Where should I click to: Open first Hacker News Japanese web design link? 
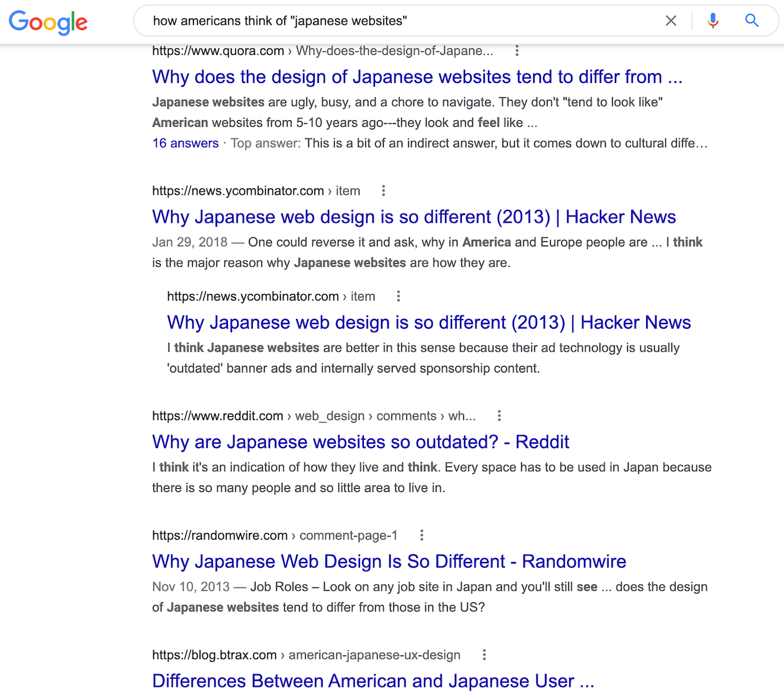(414, 217)
